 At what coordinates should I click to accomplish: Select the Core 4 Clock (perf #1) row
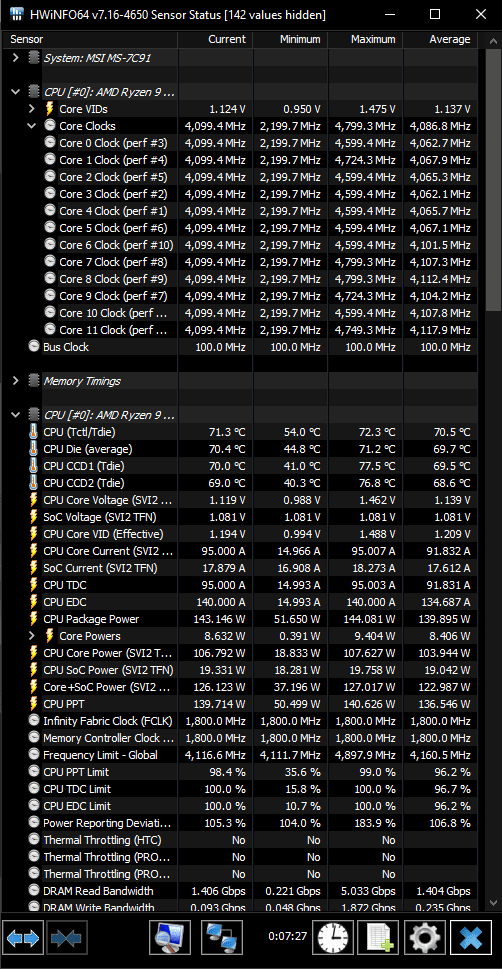click(x=241, y=211)
